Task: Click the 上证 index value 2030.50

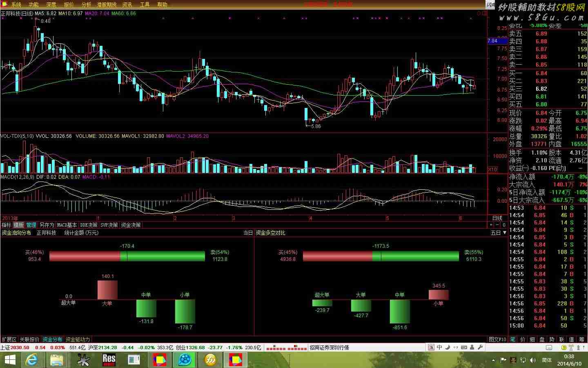Action: point(20,348)
